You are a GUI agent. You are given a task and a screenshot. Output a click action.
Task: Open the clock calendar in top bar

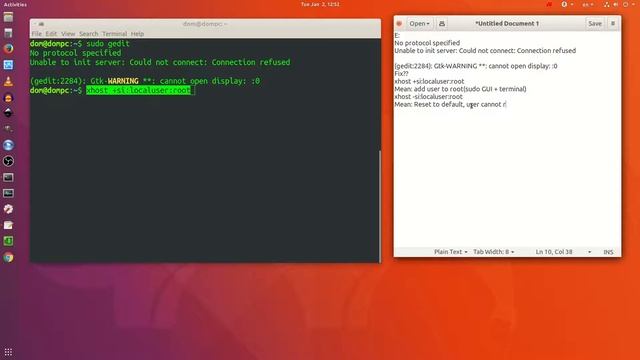tap(320, 4)
